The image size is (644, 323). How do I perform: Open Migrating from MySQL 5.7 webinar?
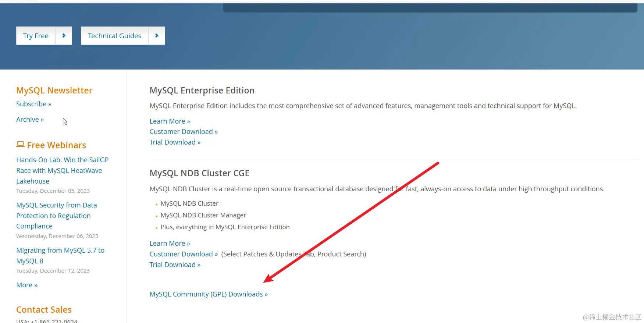(60, 256)
